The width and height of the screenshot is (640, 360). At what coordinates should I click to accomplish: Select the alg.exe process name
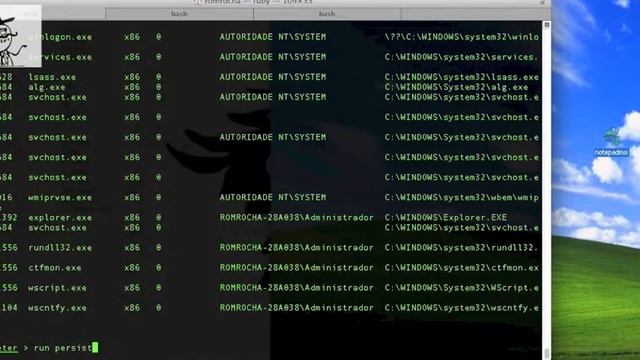[x=47, y=87]
